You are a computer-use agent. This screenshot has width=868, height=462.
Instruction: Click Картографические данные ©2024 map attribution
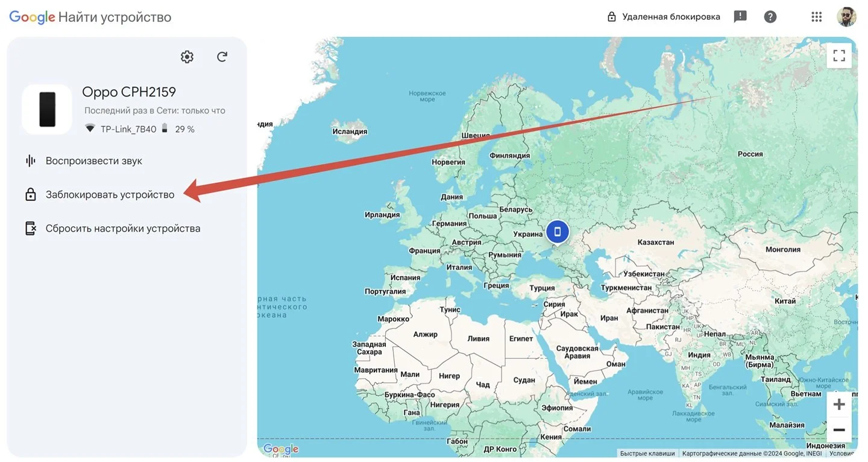(752, 454)
